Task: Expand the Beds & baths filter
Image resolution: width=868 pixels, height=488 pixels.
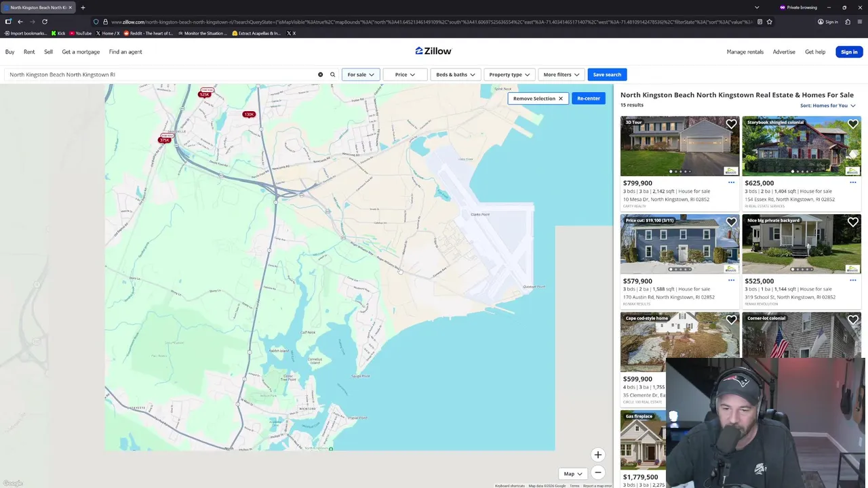Action: (x=455, y=75)
